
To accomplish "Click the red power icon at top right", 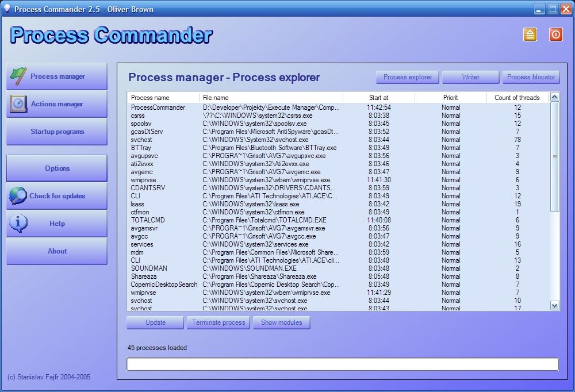I will coord(555,34).
